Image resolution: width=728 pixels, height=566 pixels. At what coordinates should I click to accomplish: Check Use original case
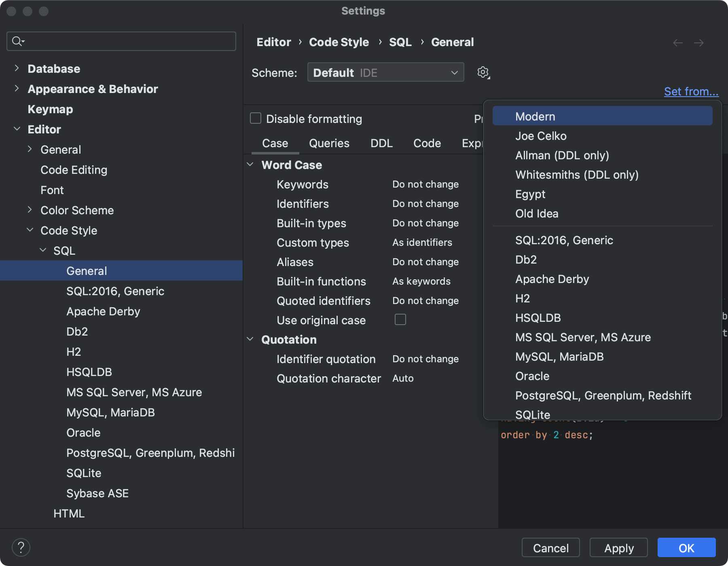click(x=400, y=319)
